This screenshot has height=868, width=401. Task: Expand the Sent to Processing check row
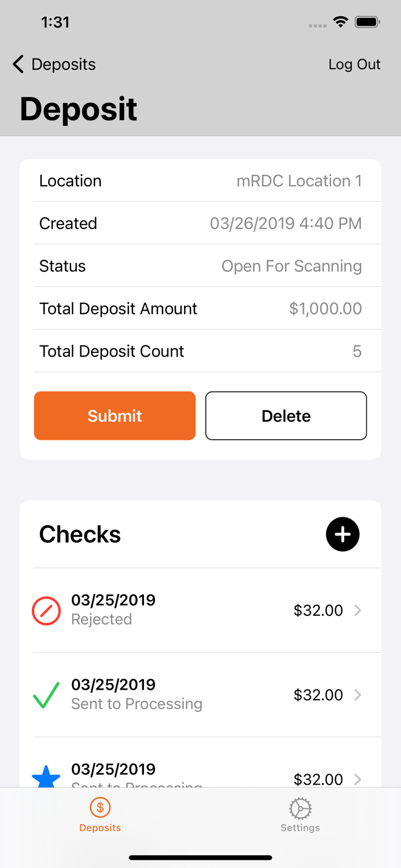358,694
